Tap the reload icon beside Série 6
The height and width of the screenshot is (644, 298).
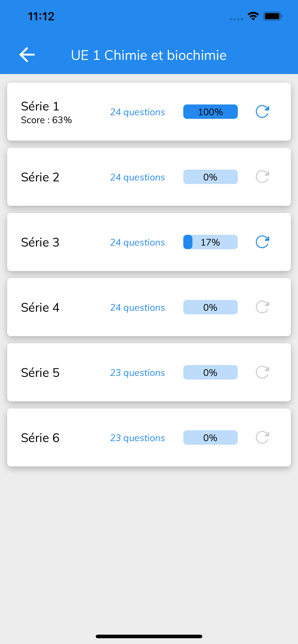[262, 438]
